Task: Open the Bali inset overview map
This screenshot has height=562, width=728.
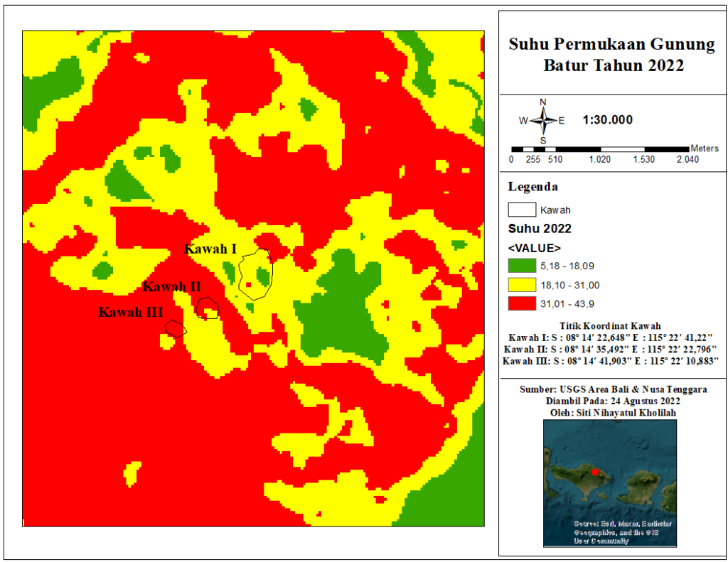Action: point(610,483)
